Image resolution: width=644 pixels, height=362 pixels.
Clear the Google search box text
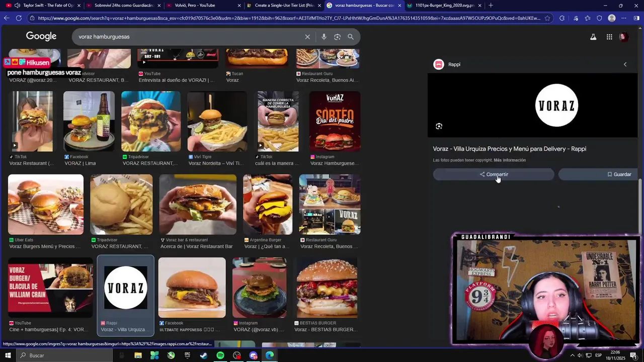pos(307,37)
